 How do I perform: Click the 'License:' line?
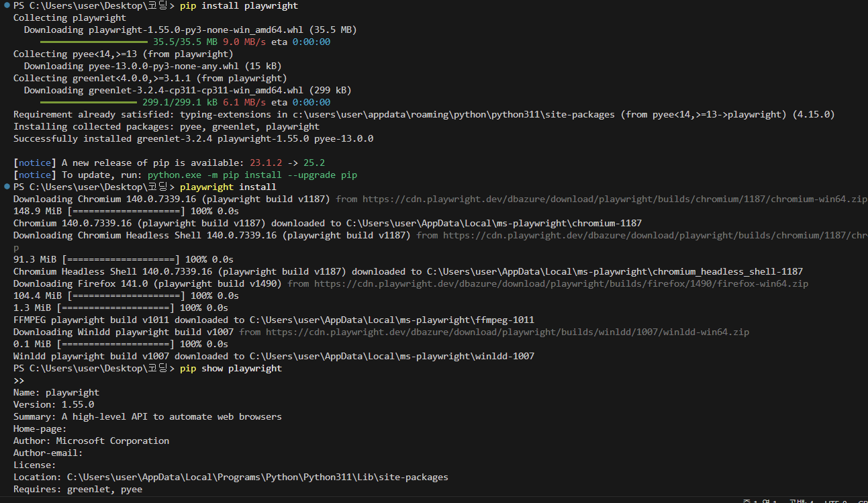tap(35, 465)
